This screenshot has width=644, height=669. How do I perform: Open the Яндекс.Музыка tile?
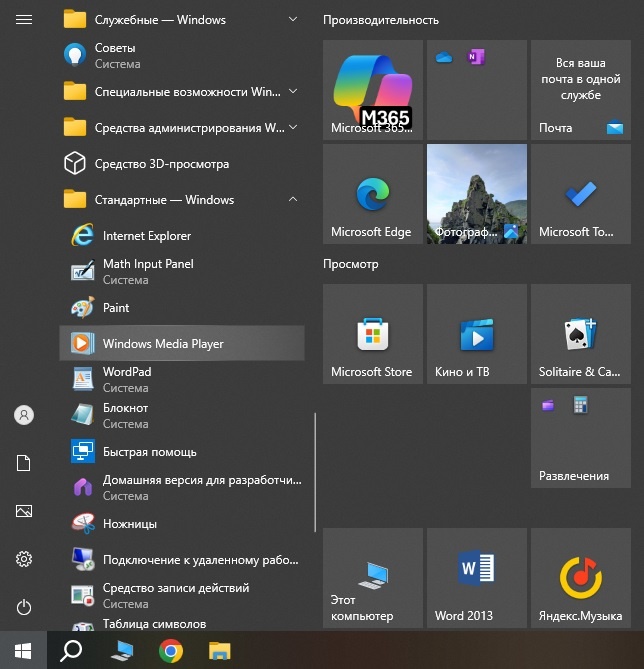pos(581,578)
